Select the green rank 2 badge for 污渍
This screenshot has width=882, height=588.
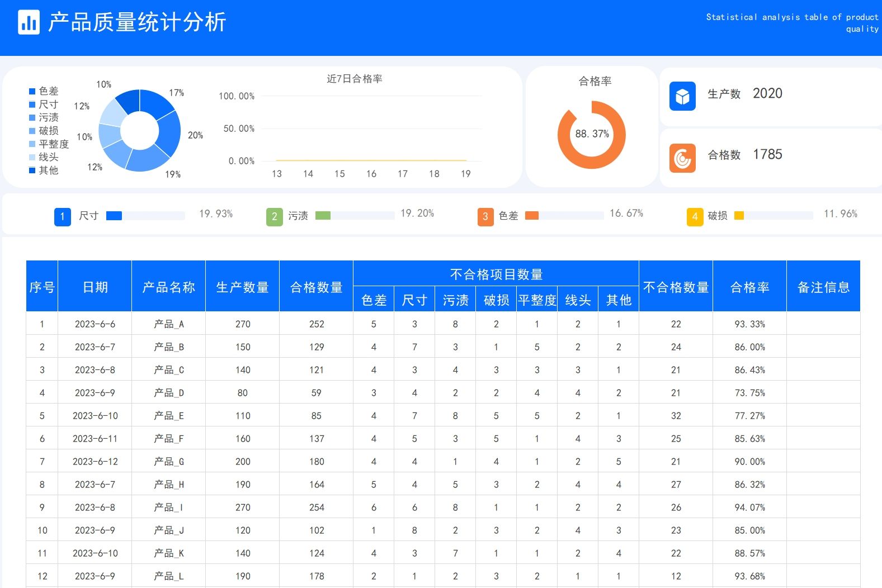pyautogui.click(x=275, y=216)
